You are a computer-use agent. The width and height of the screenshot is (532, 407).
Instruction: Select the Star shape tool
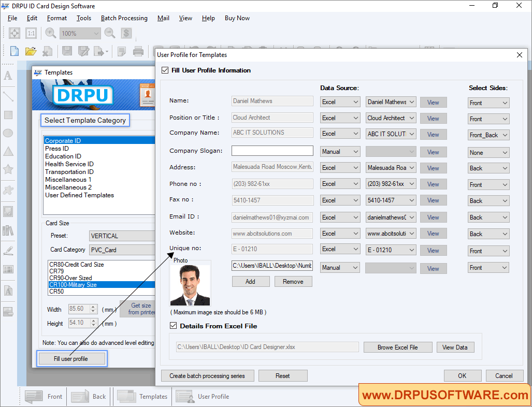8,169
